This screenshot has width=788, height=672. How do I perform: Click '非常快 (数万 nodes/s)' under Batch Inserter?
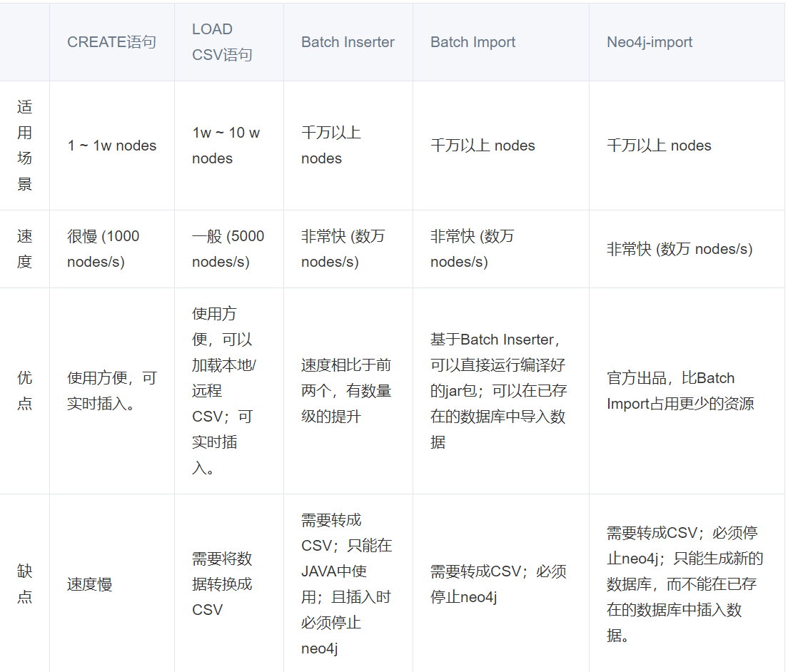click(x=348, y=249)
